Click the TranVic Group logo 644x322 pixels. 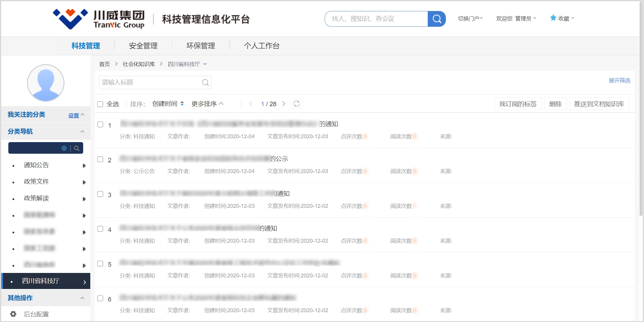(99, 19)
